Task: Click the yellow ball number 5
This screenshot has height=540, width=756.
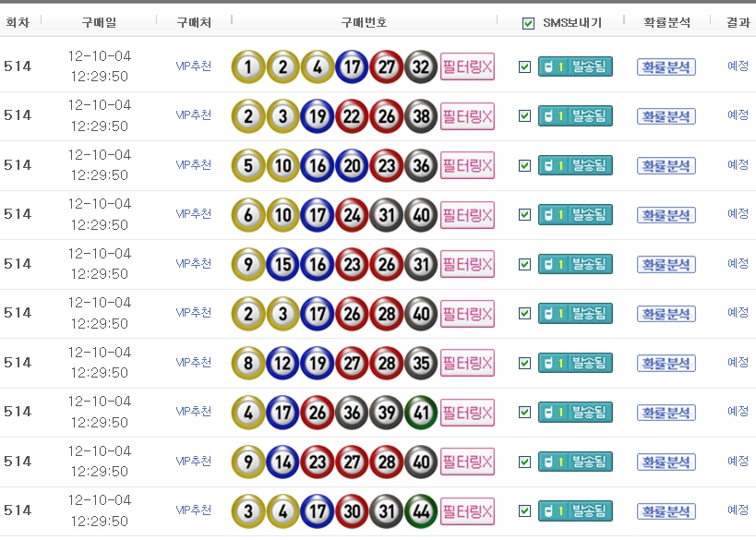Action: (248, 165)
